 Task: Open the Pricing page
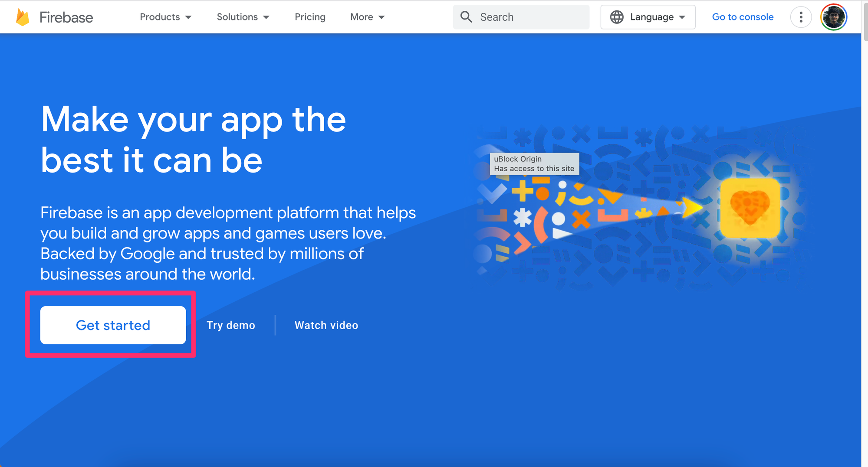click(310, 17)
